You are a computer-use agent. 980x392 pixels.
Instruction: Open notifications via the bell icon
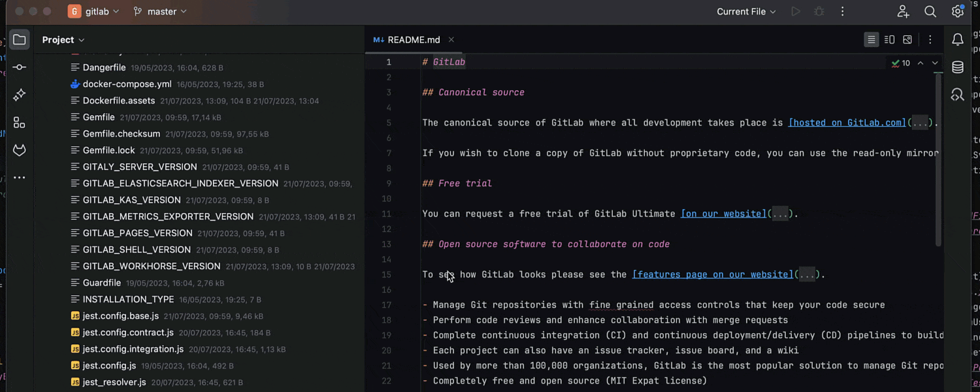(x=957, y=39)
